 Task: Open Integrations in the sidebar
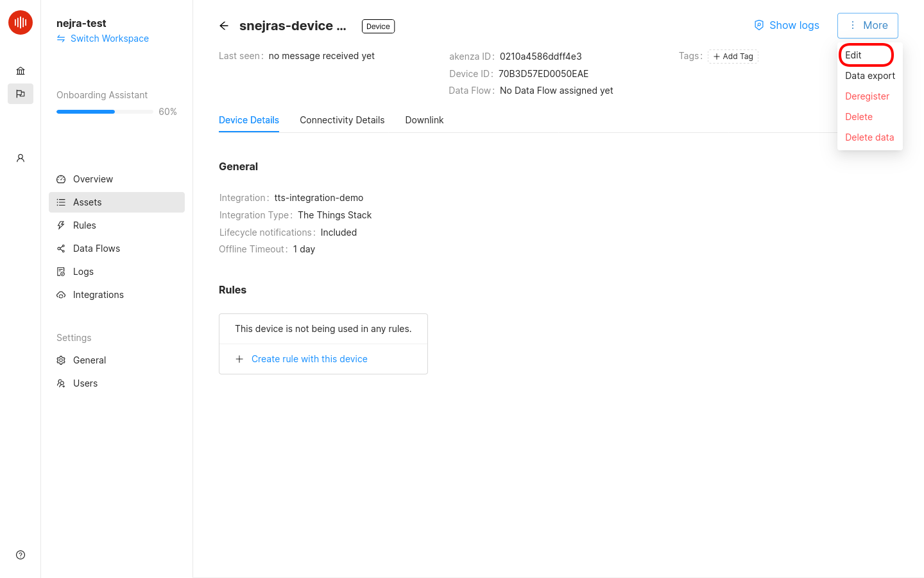click(x=98, y=295)
